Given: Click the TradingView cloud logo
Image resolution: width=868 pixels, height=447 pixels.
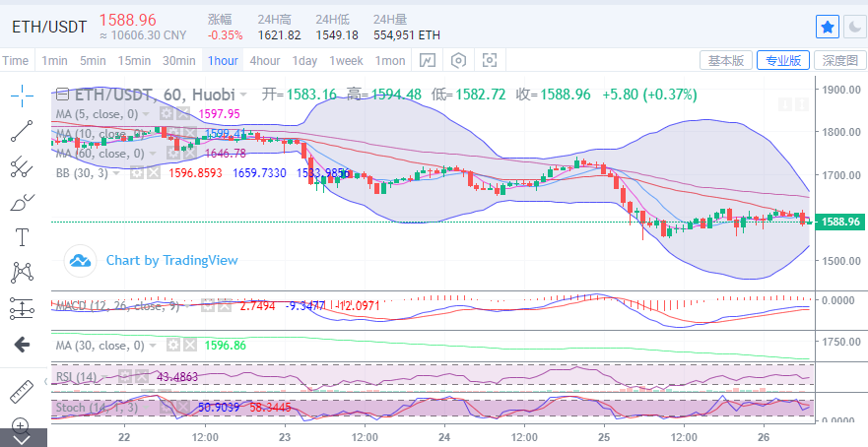Looking at the screenshot, I should pyautogui.click(x=80, y=261).
